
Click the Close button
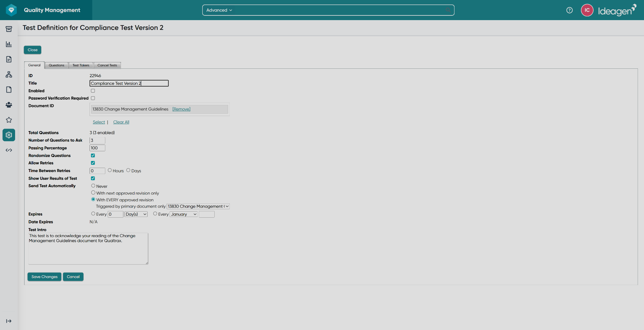tap(33, 50)
